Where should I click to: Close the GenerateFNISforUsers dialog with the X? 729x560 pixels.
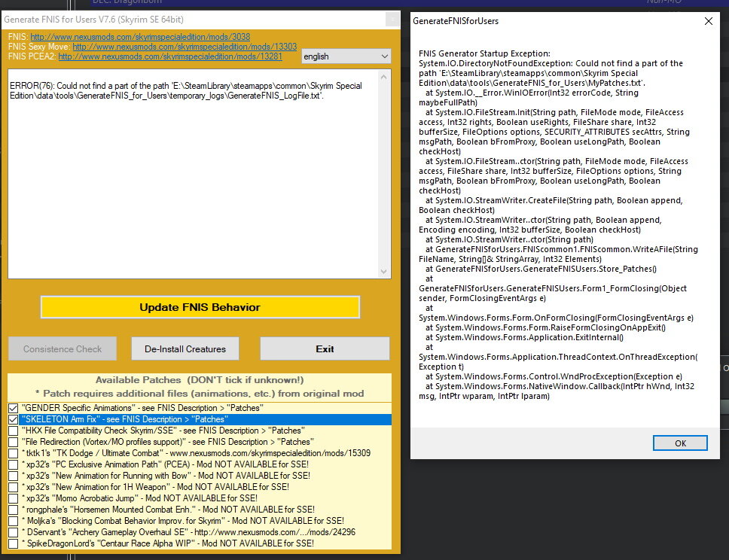708,21
